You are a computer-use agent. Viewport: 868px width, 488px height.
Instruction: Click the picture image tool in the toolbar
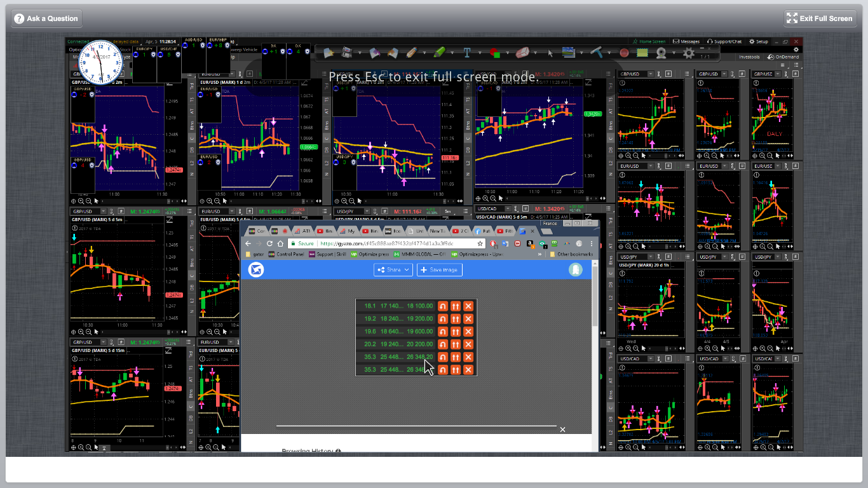pos(569,53)
